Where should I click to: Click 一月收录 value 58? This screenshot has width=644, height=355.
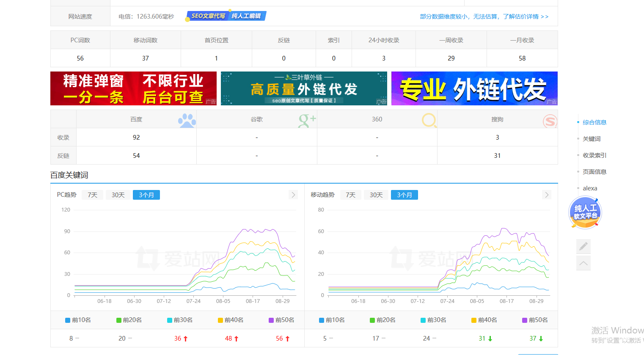click(x=522, y=58)
